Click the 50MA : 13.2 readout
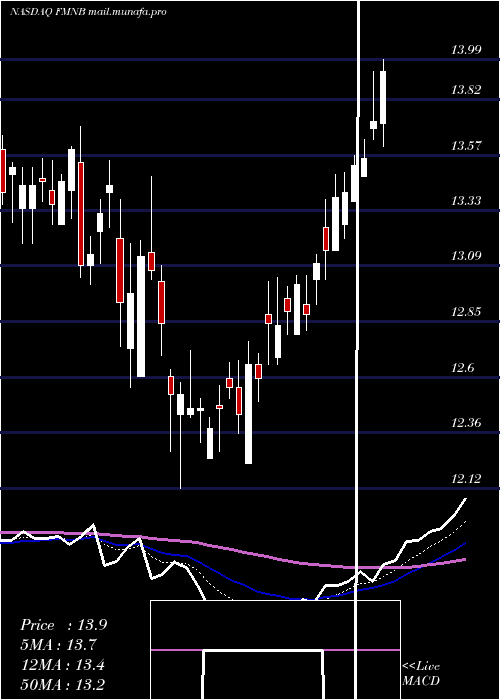This screenshot has width=500, height=700. pyautogui.click(x=62, y=685)
